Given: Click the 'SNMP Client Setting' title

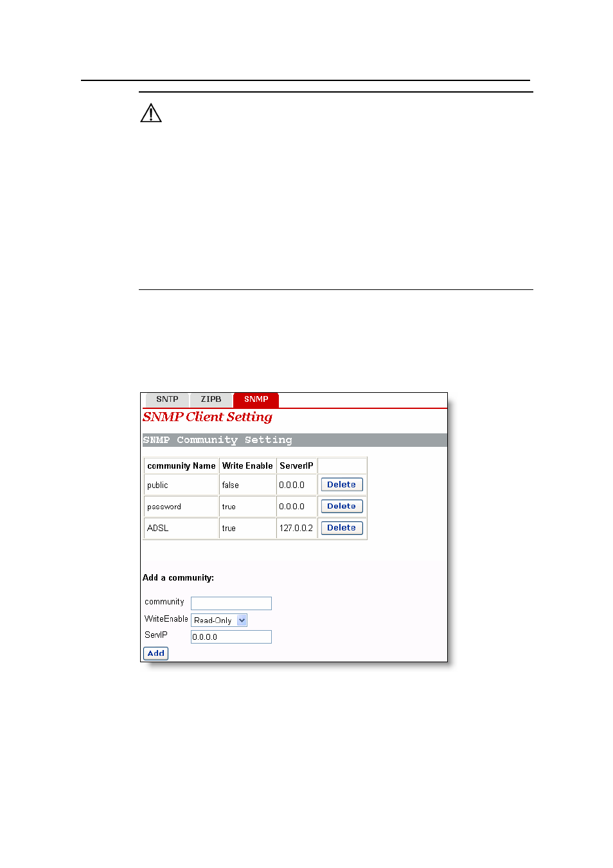Looking at the screenshot, I should tap(208, 417).
